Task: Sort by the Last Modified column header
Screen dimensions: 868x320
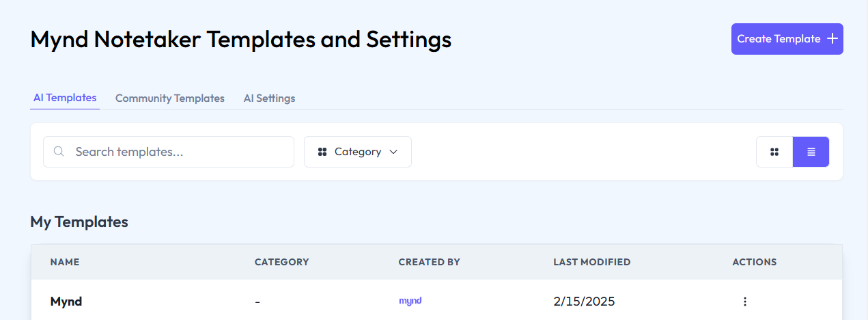Action: tap(591, 262)
